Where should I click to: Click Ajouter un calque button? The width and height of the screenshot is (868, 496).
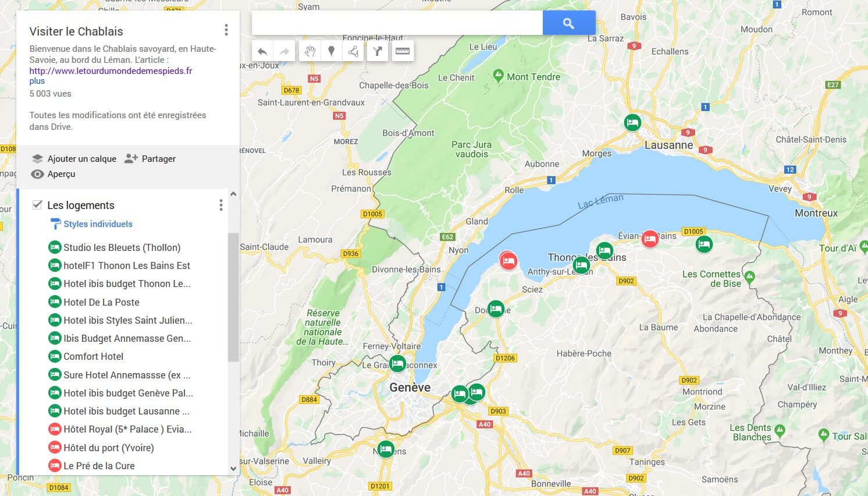pyautogui.click(x=74, y=159)
